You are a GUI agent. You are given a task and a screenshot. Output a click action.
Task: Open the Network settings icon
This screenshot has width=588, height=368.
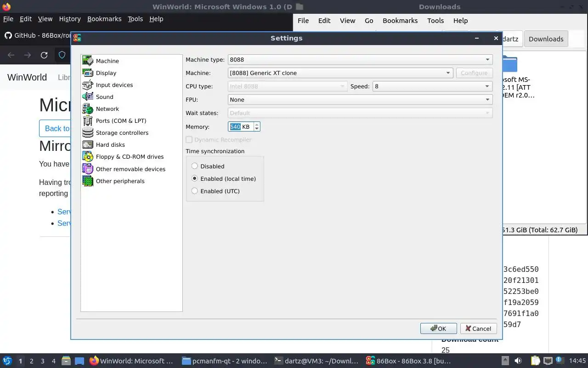88,109
